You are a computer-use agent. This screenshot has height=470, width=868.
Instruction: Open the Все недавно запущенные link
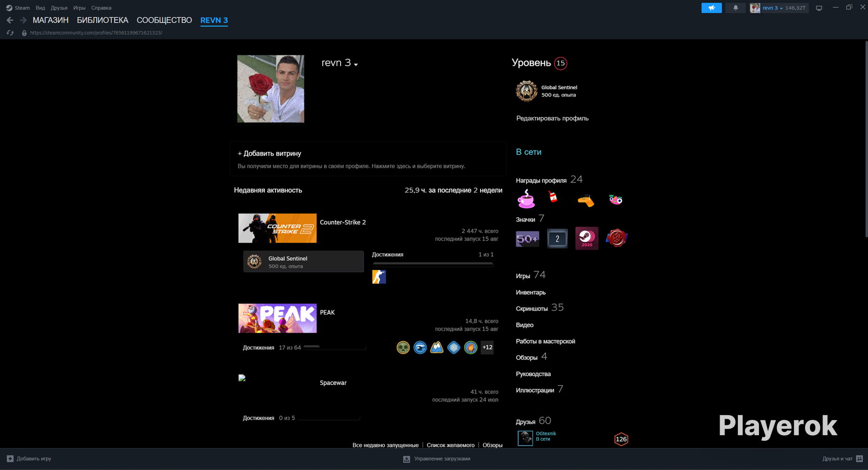point(386,445)
